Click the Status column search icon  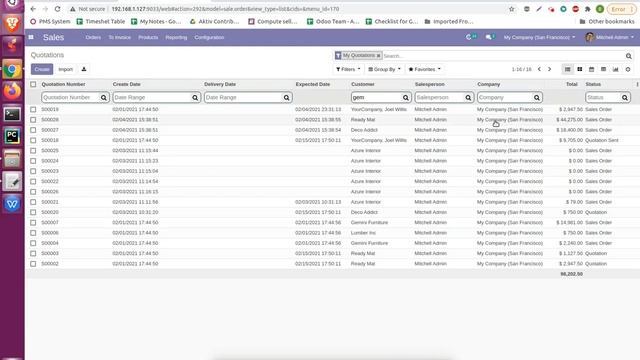pos(625,98)
